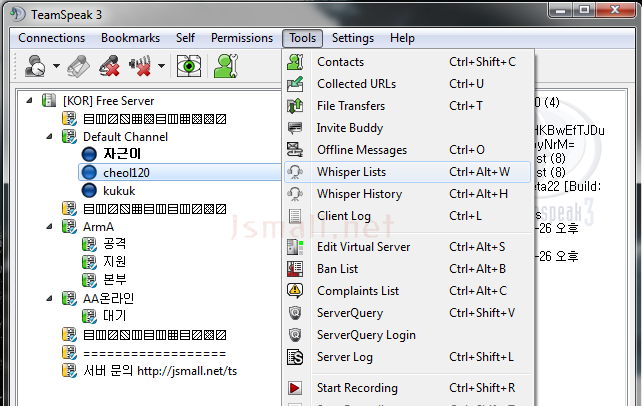Click the subscribe channels eye icon
642x406 pixels.
[189, 66]
